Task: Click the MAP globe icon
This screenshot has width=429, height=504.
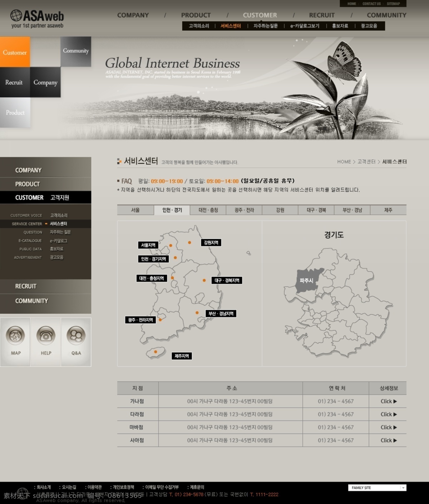Action: [15, 335]
